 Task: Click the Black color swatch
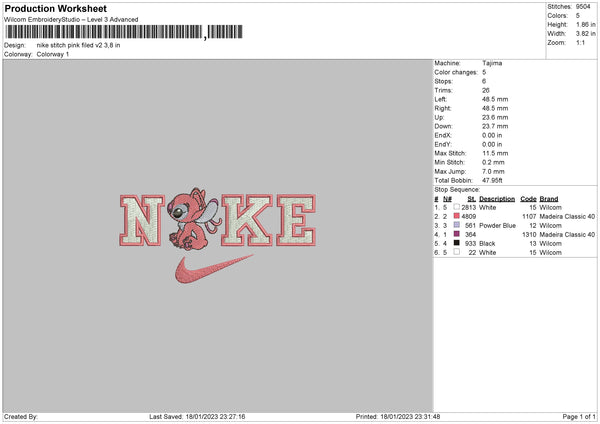coord(457,243)
